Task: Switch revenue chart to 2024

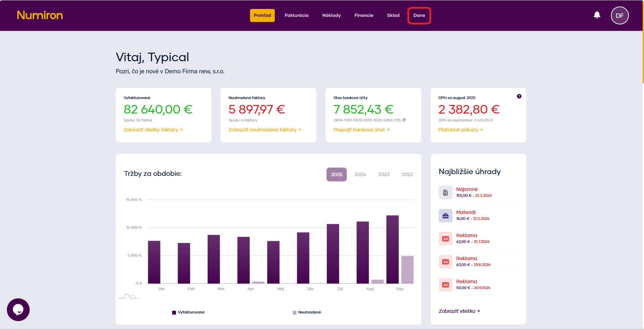Action: [x=360, y=174]
